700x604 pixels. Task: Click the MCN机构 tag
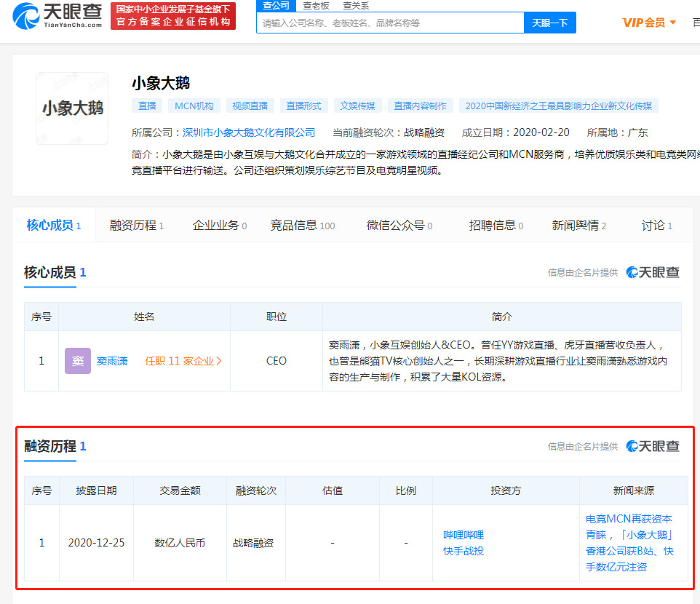[x=194, y=106]
